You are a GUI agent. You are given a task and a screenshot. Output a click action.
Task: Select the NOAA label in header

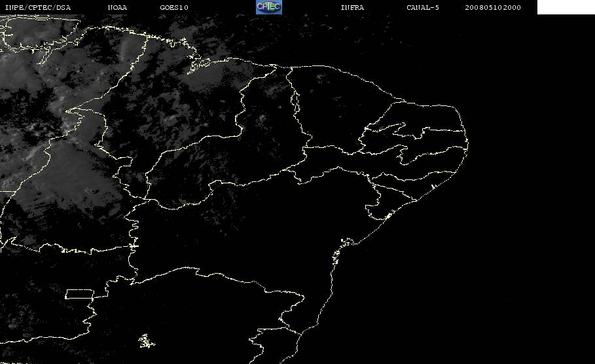[117, 8]
